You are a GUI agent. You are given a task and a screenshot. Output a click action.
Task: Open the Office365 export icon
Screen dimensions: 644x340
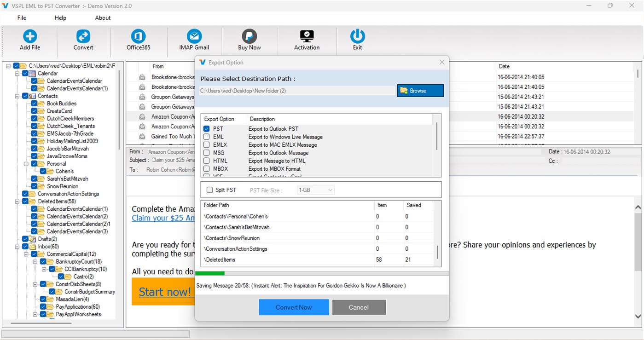coord(138,40)
